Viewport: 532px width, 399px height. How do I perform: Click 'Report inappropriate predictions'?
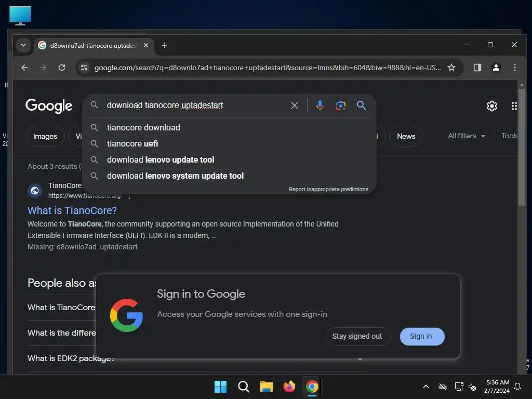point(328,189)
